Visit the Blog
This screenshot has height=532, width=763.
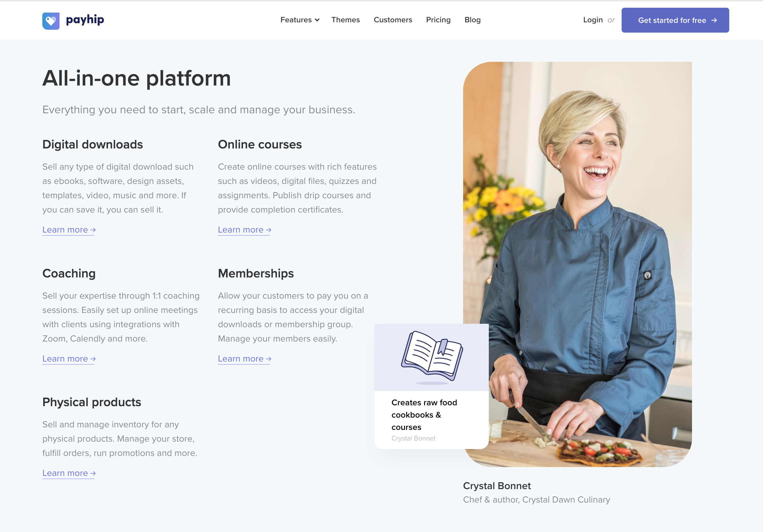pos(472,20)
